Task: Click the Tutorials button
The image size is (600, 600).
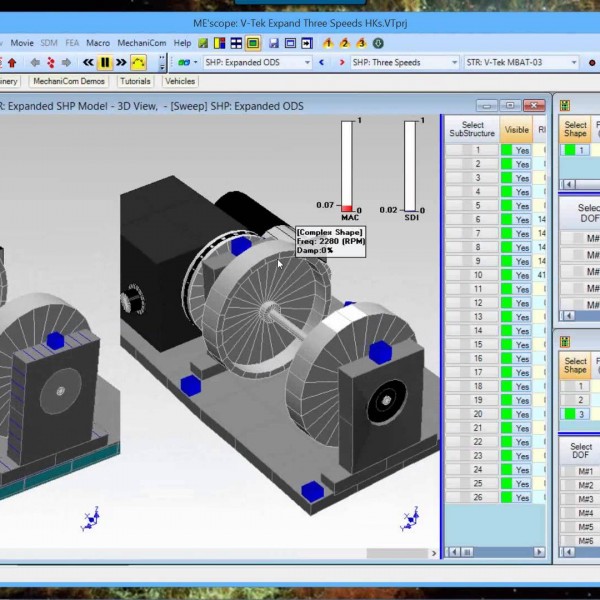Action: pos(135,81)
